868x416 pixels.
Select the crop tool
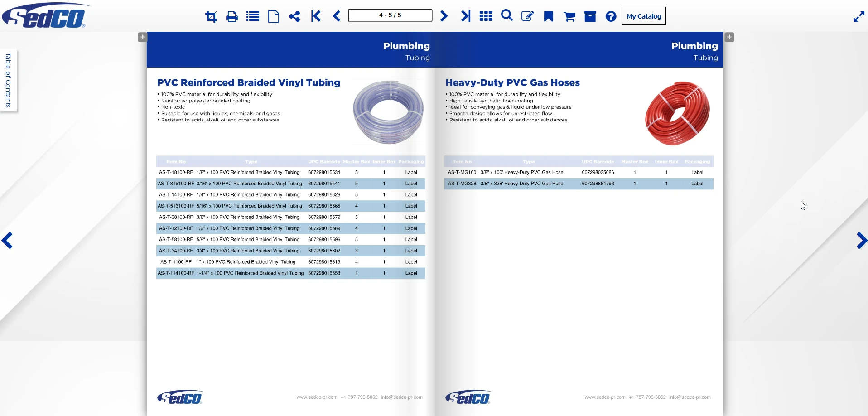pyautogui.click(x=210, y=15)
